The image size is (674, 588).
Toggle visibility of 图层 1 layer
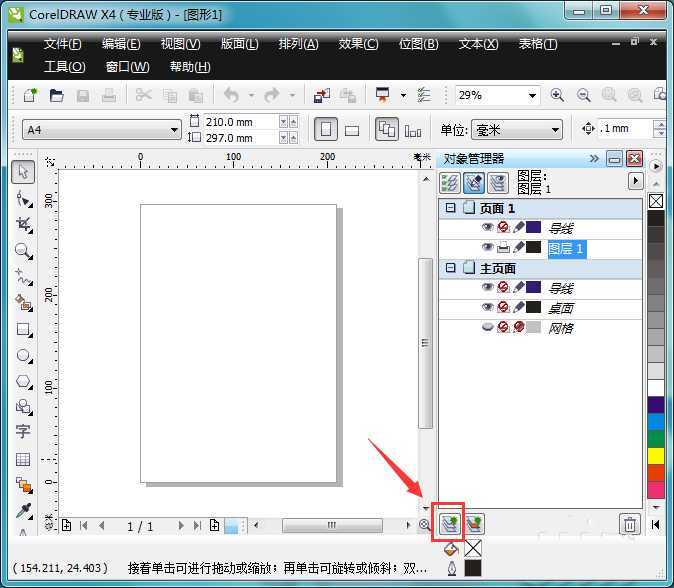pyautogui.click(x=487, y=248)
